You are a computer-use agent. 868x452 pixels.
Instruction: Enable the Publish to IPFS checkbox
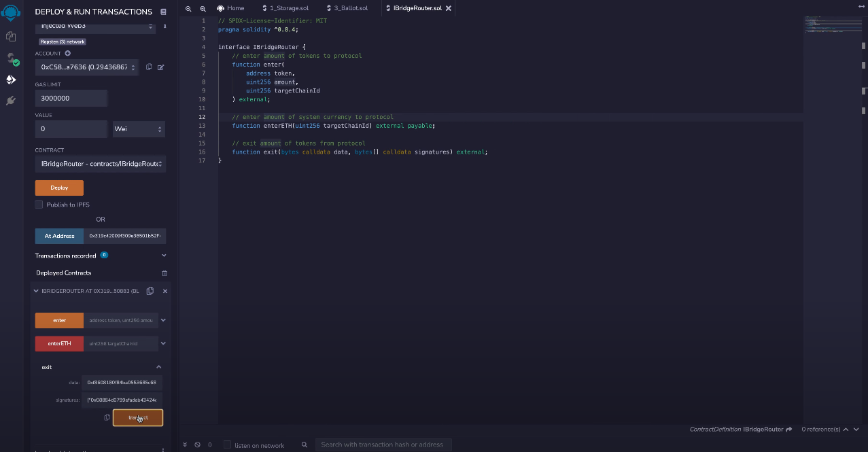tap(39, 205)
